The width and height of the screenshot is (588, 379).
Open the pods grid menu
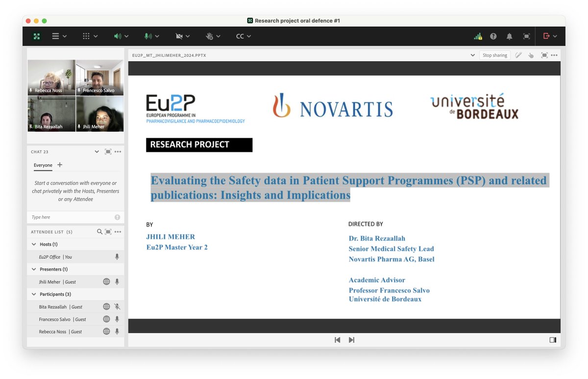tap(86, 36)
